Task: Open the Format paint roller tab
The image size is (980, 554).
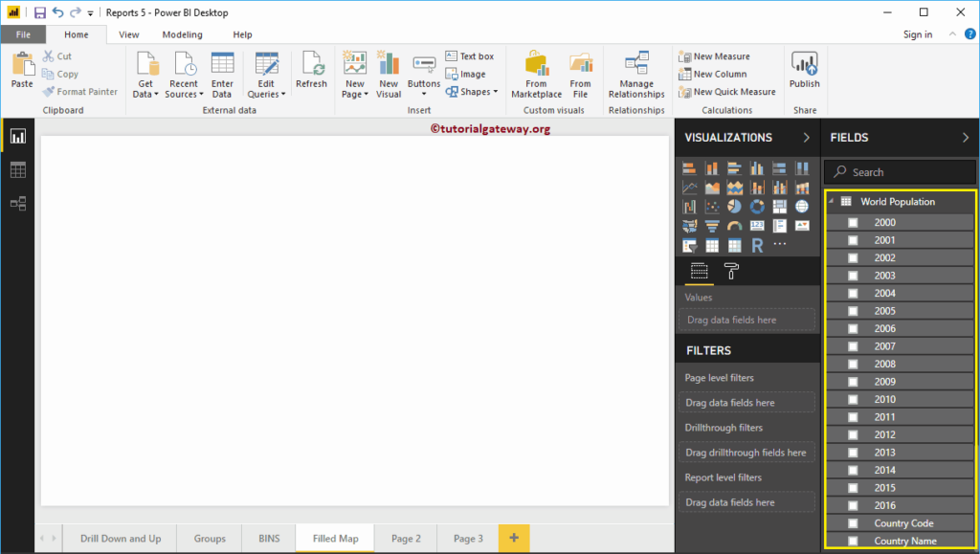Action: point(731,271)
